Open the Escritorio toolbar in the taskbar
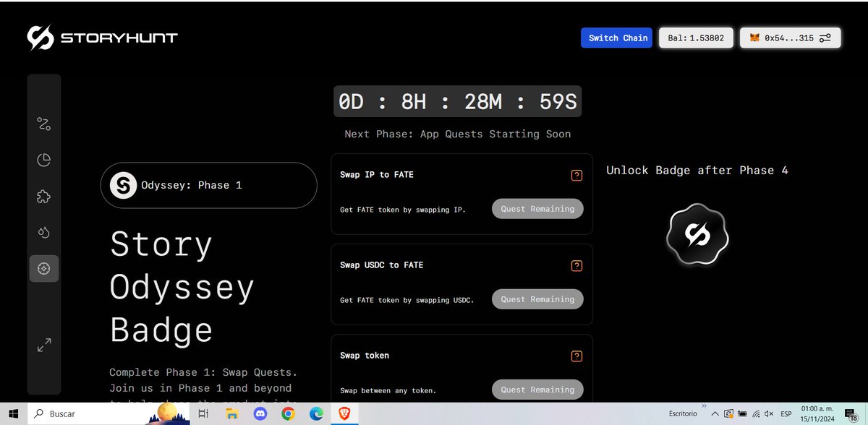868x425 pixels. [683, 414]
